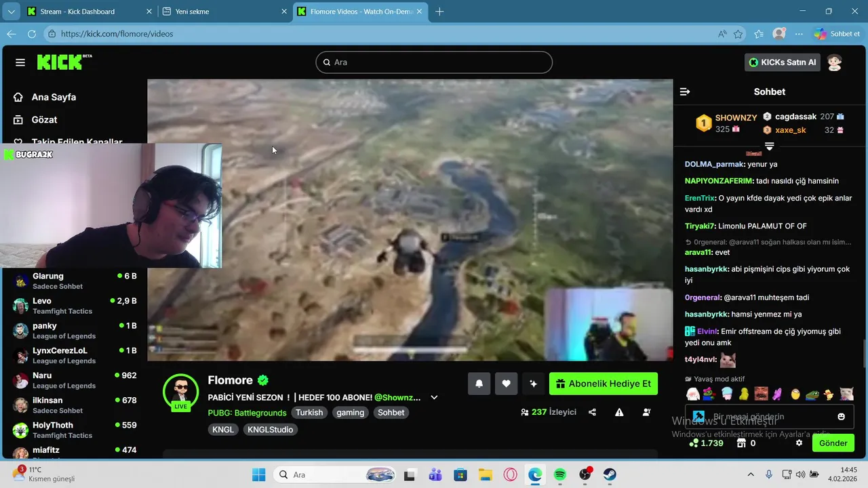Select the green Pepe frog quick emote
Viewport: 868px width, 488px height.
[x=812, y=394]
